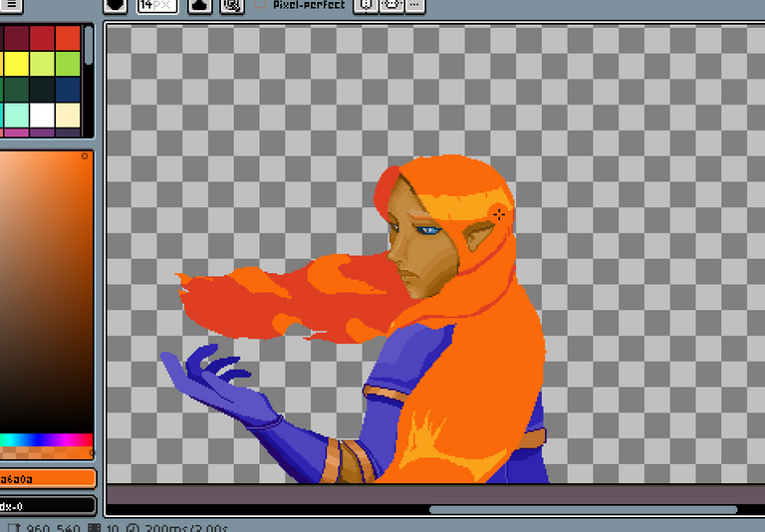Pick the magenta pink palette swatch

(x=16, y=133)
